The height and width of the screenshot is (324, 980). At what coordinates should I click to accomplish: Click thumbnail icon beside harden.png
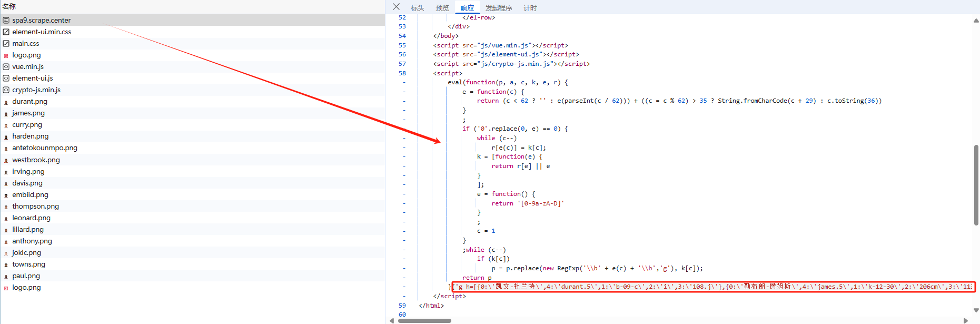pyautogui.click(x=6, y=136)
